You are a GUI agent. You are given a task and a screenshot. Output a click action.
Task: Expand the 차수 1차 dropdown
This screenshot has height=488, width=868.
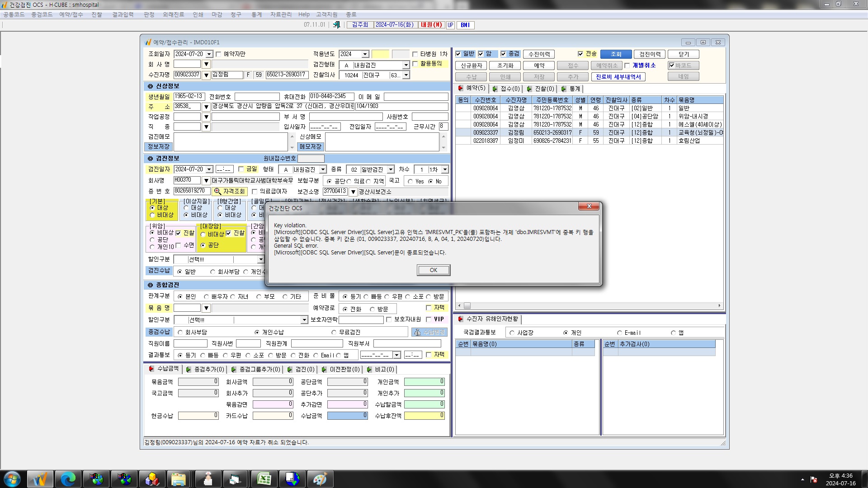pyautogui.click(x=445, y=169)
